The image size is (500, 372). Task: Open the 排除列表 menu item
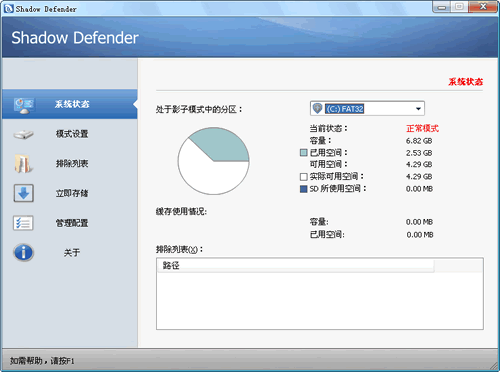70,163
